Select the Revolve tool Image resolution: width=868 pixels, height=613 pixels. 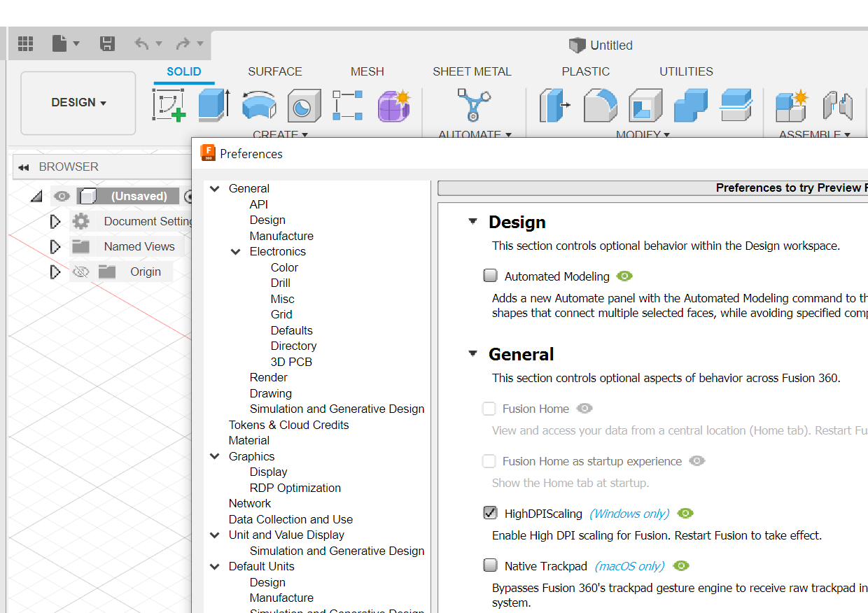(x=259, y=105)
